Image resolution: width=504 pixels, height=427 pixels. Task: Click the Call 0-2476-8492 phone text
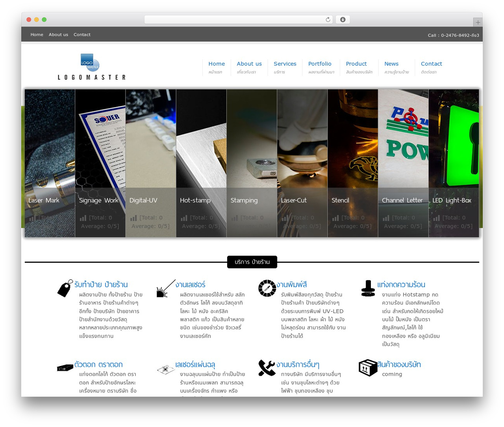454,35
